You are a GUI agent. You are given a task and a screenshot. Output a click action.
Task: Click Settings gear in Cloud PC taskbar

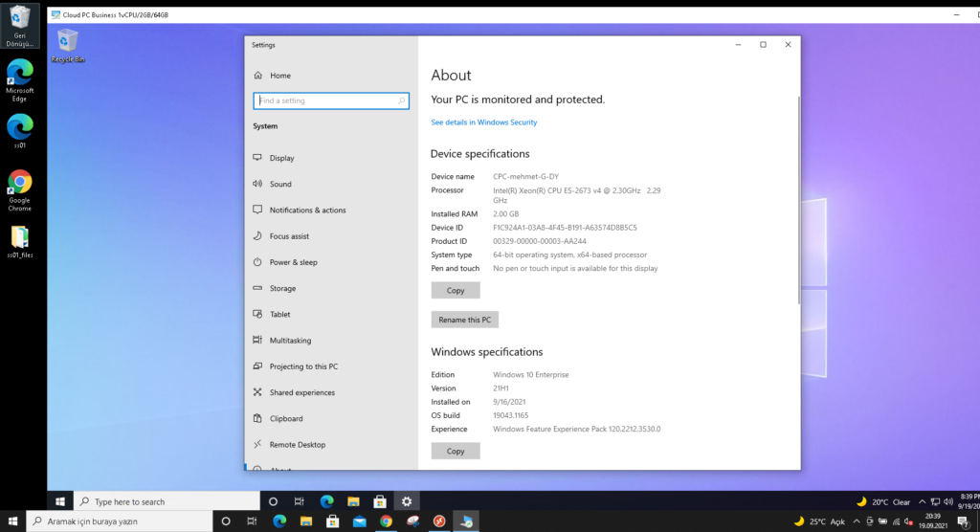point(407,501)
